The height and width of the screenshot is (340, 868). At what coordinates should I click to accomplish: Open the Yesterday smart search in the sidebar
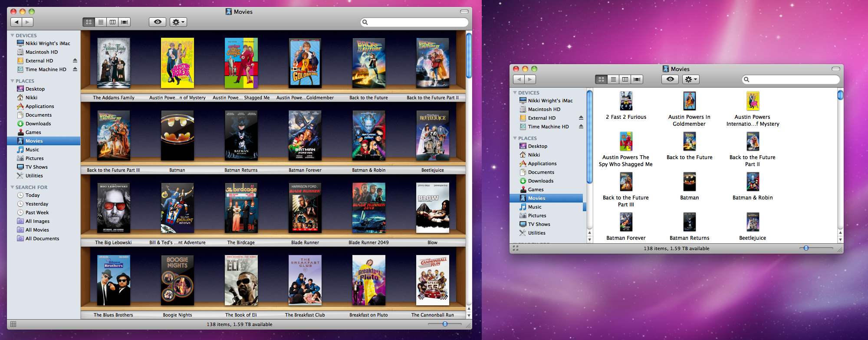[37, 204]
